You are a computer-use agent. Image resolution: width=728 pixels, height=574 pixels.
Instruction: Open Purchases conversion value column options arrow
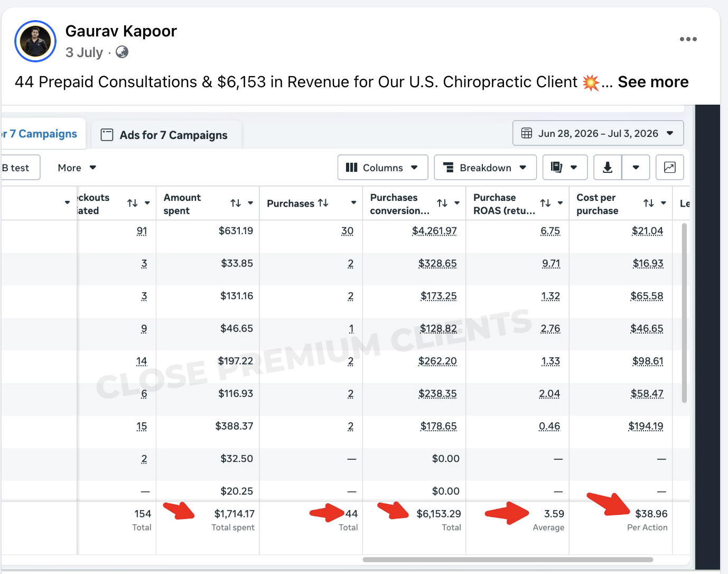tap(457, 203)
